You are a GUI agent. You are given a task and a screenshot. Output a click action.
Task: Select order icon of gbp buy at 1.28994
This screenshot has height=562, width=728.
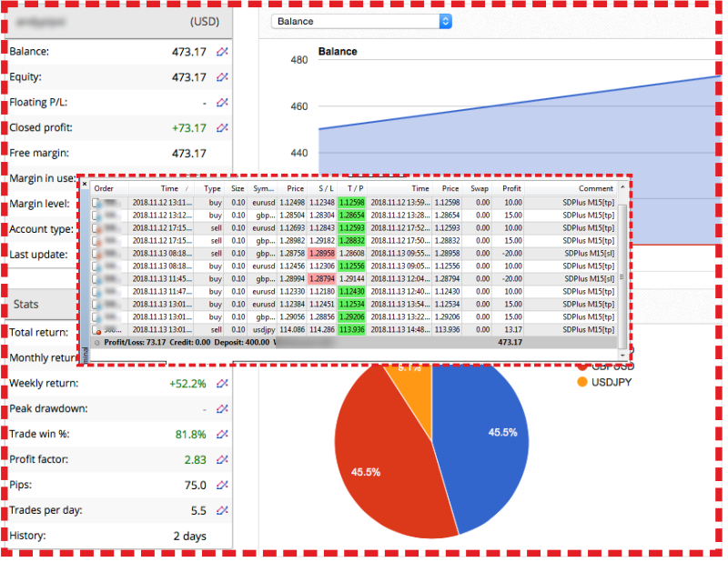click(96, 279)
